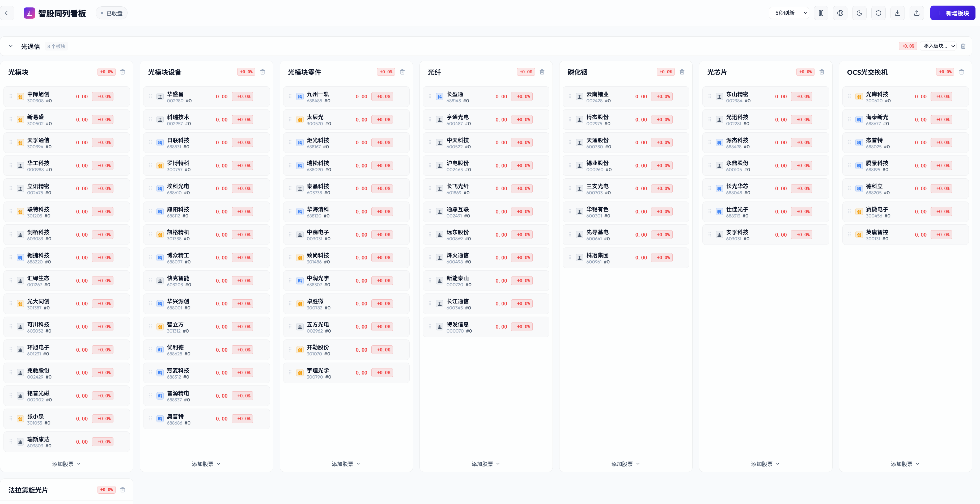Click 添加股票 under 磷化铟
980x504 pixels.
click(x=625, y=464)
